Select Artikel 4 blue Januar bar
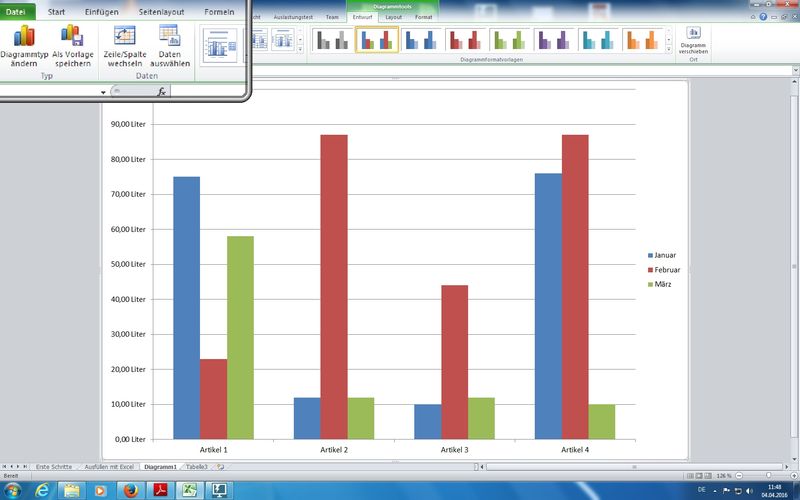 click(548, 306)
